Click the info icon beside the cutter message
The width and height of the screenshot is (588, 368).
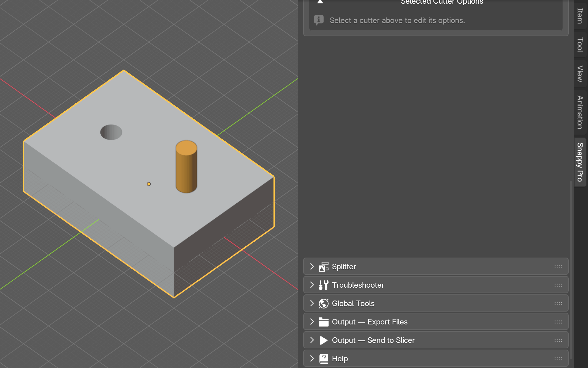tap(319, 20)
